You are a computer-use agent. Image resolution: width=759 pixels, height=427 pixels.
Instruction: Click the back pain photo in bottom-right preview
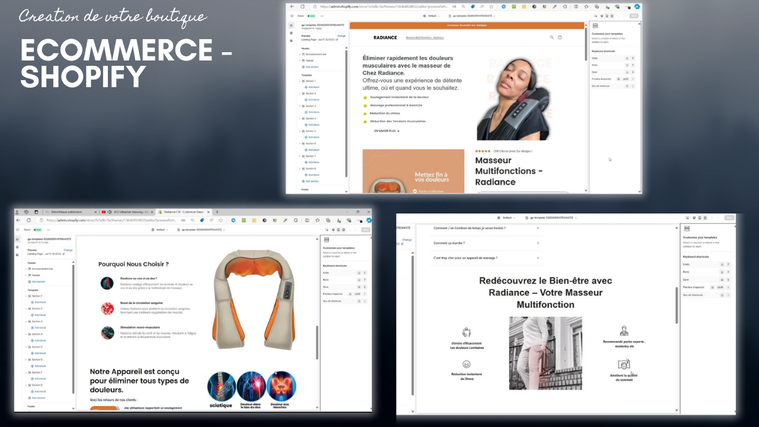(x=546, y=353)
